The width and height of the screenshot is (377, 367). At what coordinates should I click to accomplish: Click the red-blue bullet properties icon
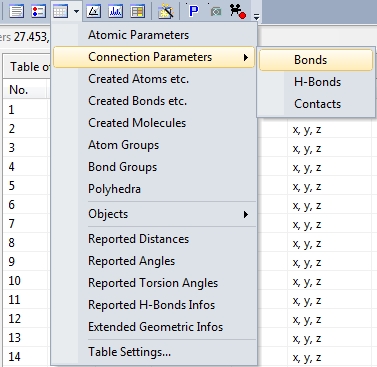click(x=38, y=11)
